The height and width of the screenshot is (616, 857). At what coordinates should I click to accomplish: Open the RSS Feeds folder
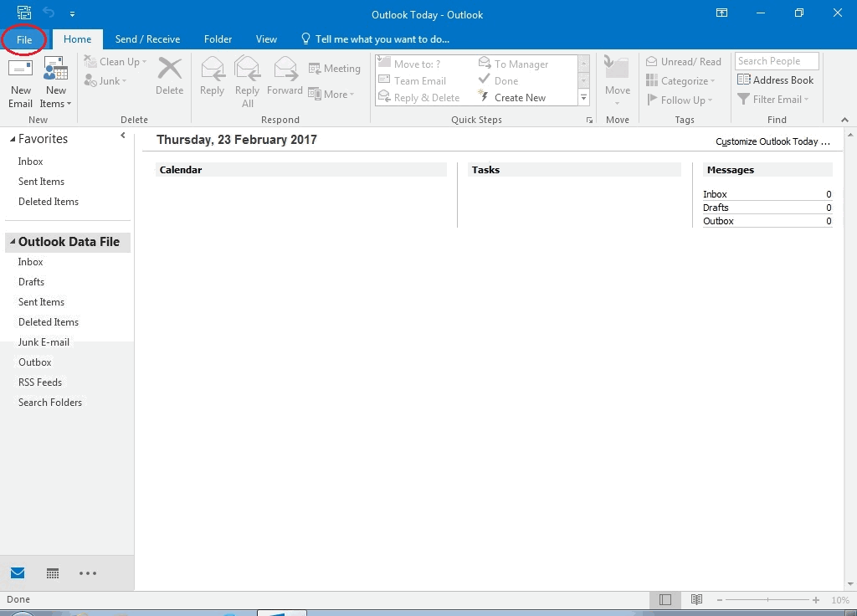tap(40, 382)
